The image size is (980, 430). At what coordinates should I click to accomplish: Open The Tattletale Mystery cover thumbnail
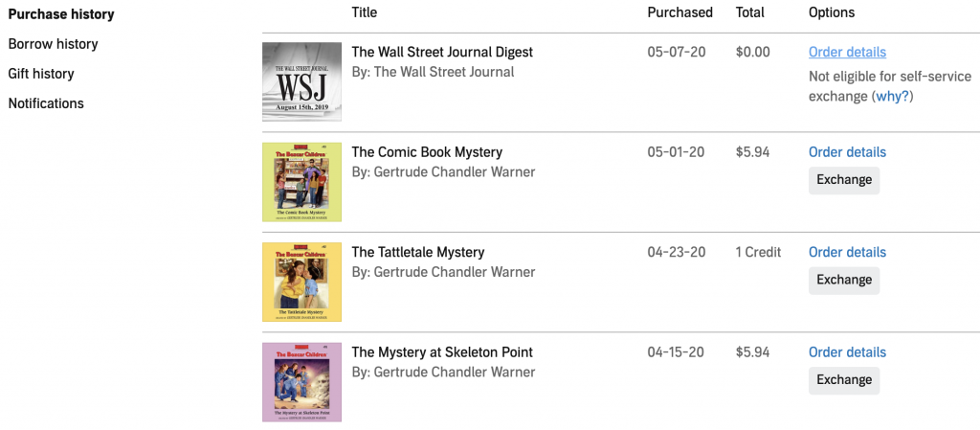[x=301, y=282]
